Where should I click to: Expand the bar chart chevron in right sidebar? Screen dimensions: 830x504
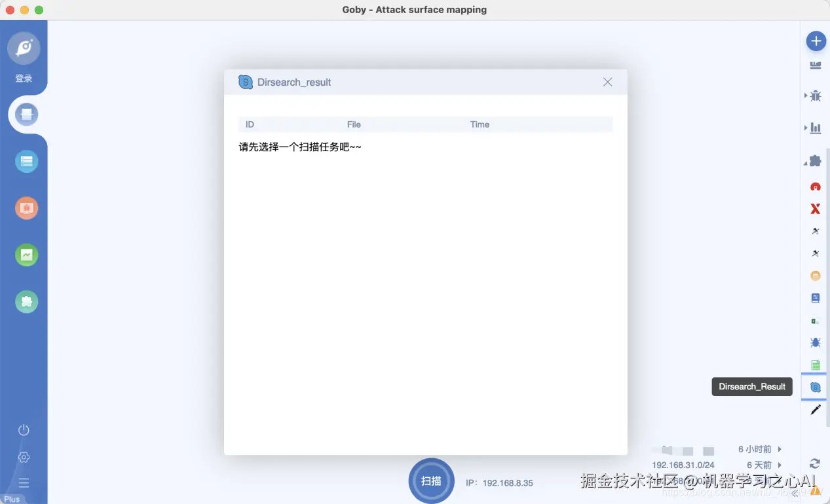(x=806, y=128)
